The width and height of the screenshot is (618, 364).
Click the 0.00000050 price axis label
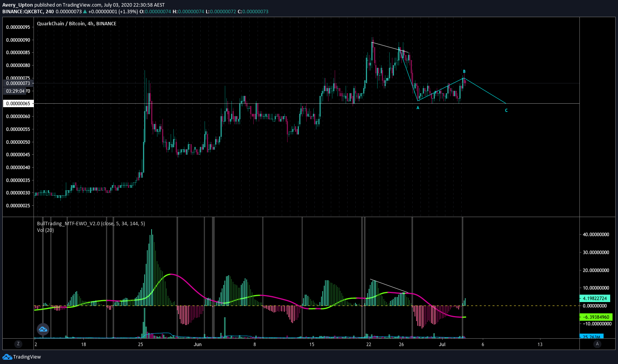click(x=18, y=142)
